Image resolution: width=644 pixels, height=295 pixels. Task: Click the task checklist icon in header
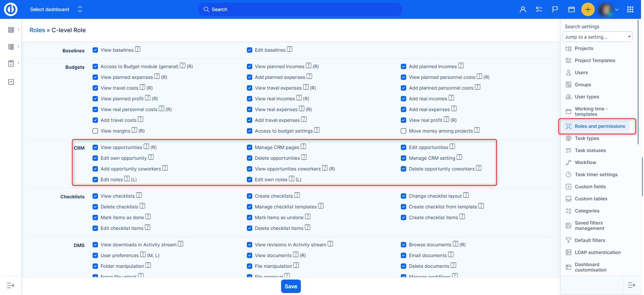point(539,9)
